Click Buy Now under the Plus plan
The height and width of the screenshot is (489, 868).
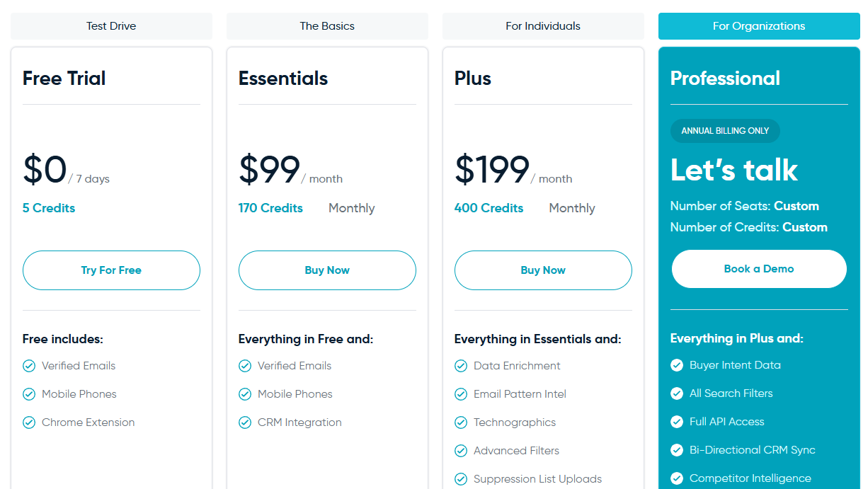click(543, 270)
